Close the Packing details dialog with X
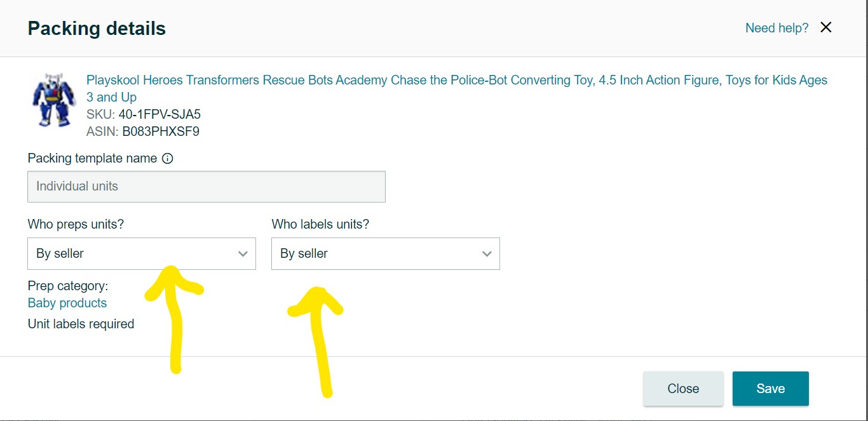Image resolution: width=868 pixels, height=421 pixels. (825, 27)
